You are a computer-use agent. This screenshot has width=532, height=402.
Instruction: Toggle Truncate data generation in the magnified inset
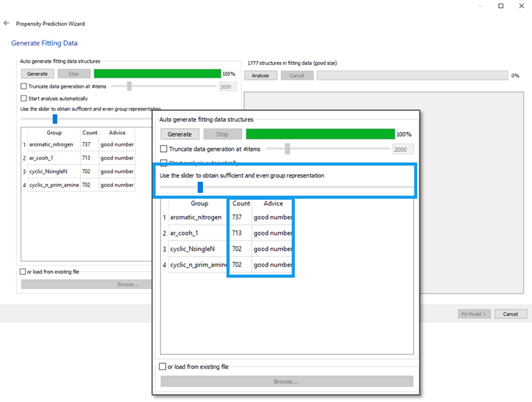tap(164, 149)
